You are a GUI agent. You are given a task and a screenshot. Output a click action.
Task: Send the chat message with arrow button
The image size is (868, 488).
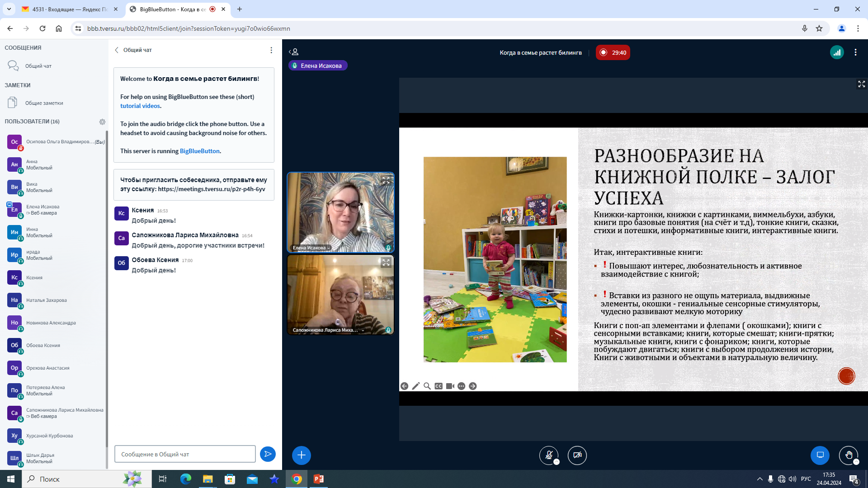pyautogui.click(x=268, y=454)
